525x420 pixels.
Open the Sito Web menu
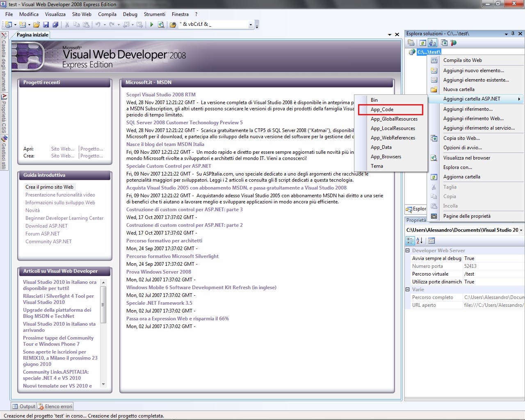click(x=82, y=14)
